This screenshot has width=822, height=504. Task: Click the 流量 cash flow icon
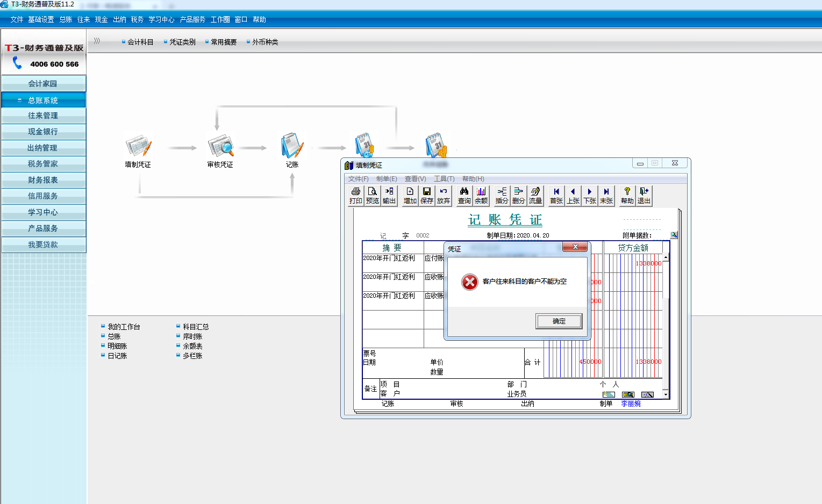[x=535, y=196]
